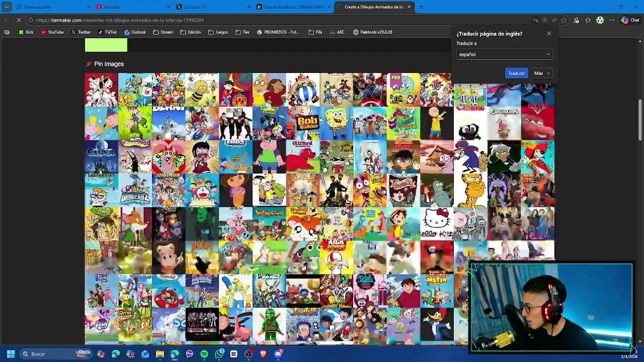Open a new tab with plus button

tap(421, 7)
